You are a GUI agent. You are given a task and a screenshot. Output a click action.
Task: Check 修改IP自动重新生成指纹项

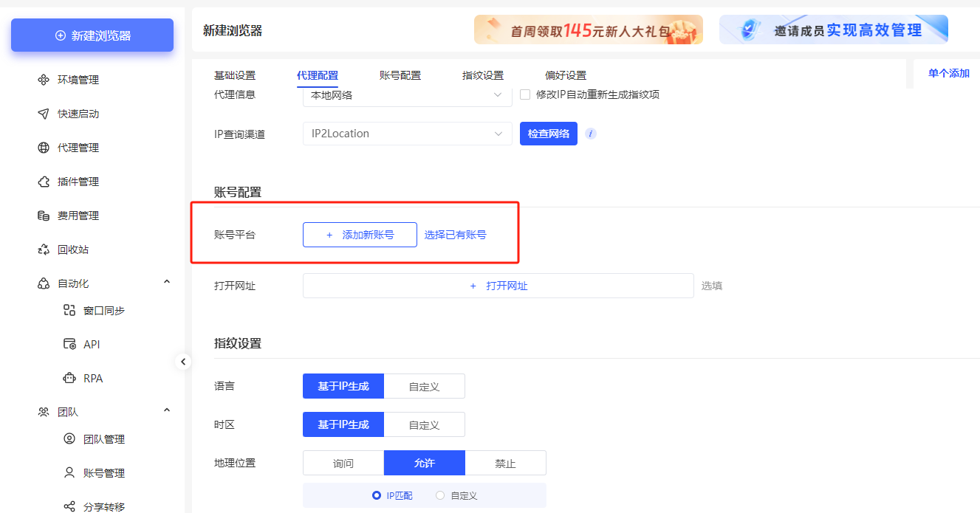click(524, 94)
